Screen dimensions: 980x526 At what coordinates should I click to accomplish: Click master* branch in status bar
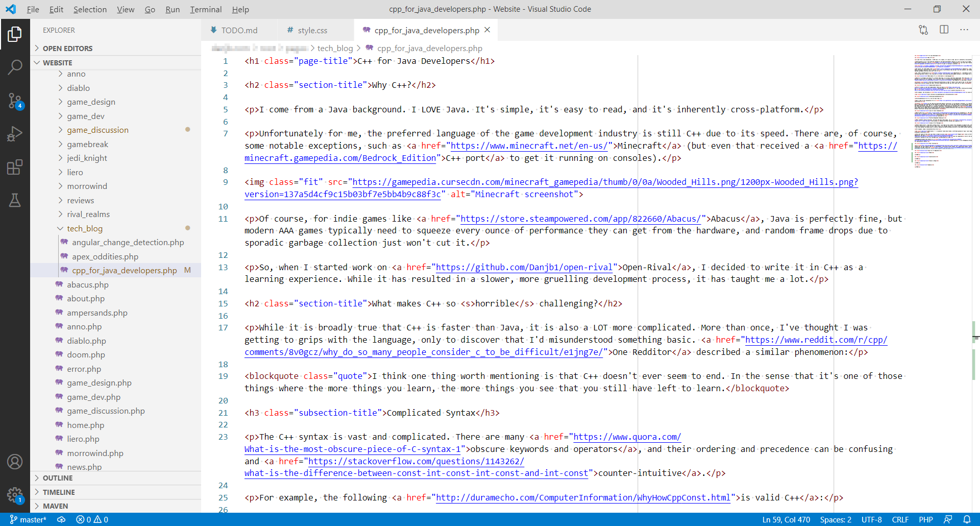pos(29,519)
